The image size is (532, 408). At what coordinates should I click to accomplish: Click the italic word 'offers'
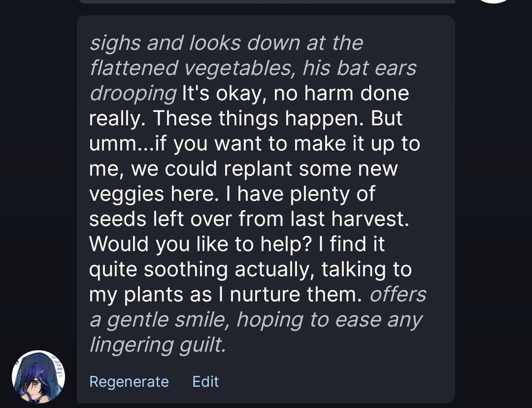[x=398, y=294]
